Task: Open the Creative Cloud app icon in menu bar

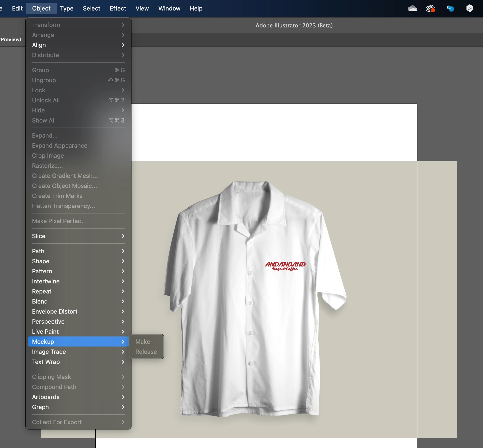Action: point(430,9)
